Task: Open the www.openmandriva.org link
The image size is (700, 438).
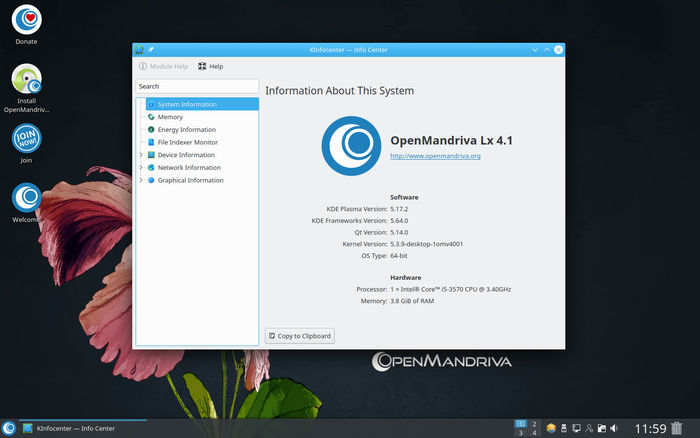Action: point(435,156)
